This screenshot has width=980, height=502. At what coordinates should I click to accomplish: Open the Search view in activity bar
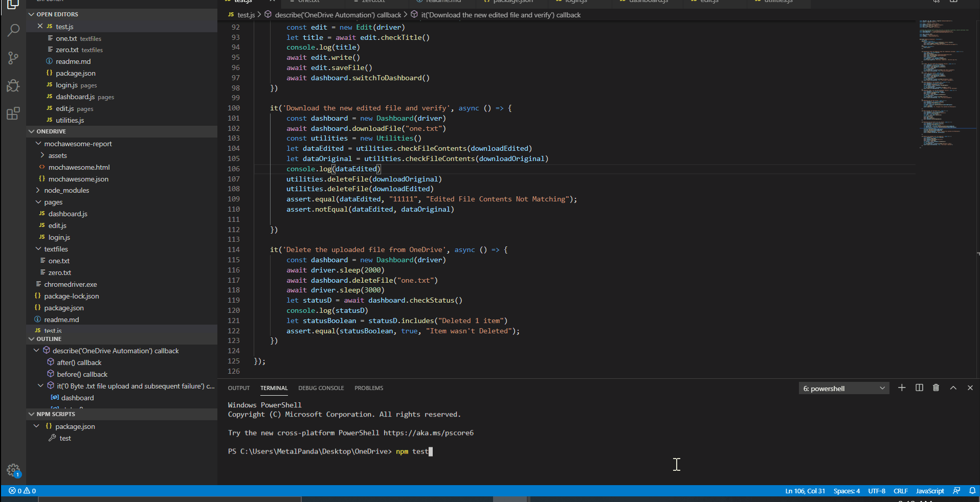pos(13,31)
